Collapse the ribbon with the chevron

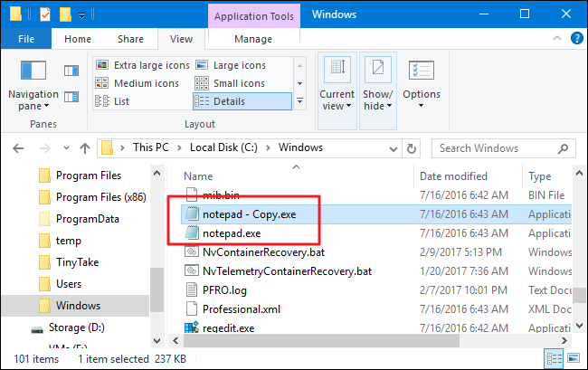tap(557, 38)
